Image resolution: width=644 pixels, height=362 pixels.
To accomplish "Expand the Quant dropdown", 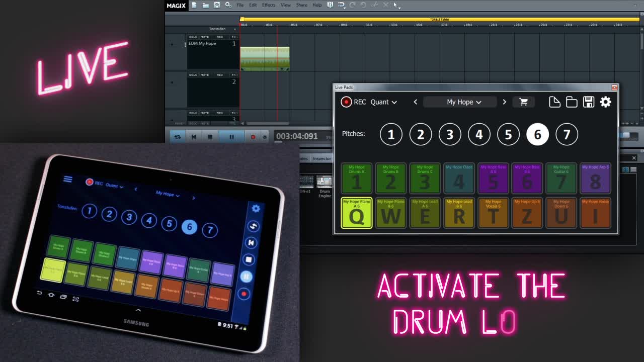I will coord(384,102).
